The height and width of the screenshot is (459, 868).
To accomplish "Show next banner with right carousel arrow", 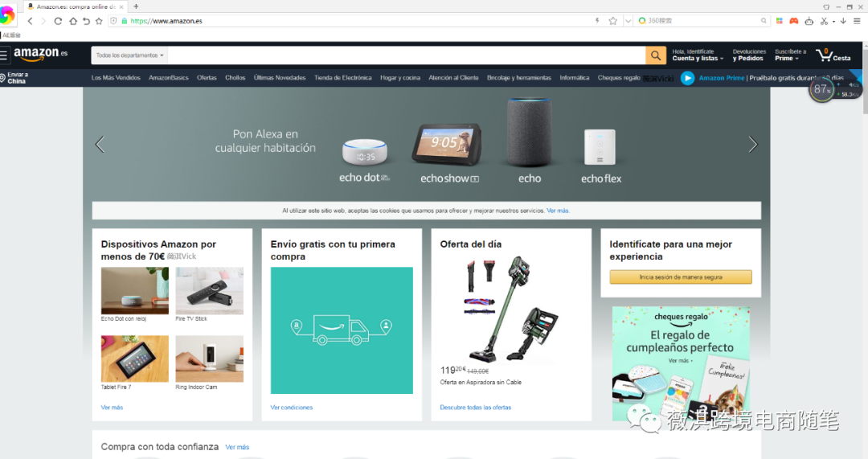I will click(x=753, y=145).
